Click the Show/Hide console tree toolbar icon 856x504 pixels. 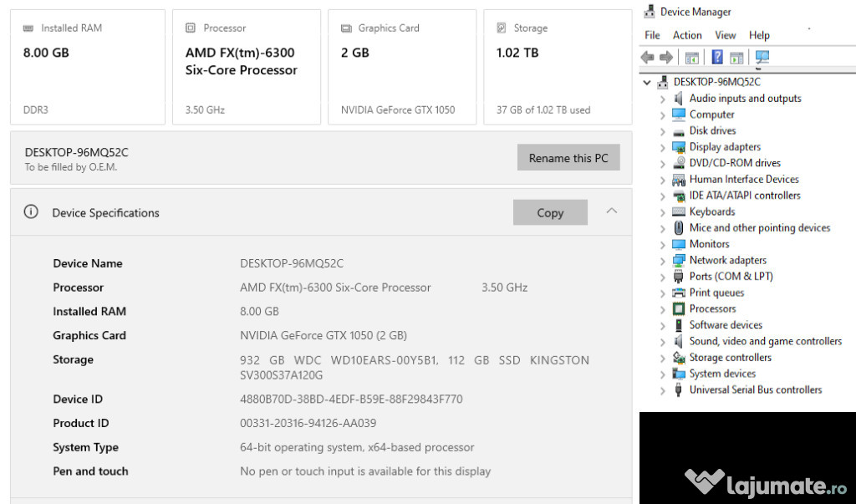(x=691, y=58)
